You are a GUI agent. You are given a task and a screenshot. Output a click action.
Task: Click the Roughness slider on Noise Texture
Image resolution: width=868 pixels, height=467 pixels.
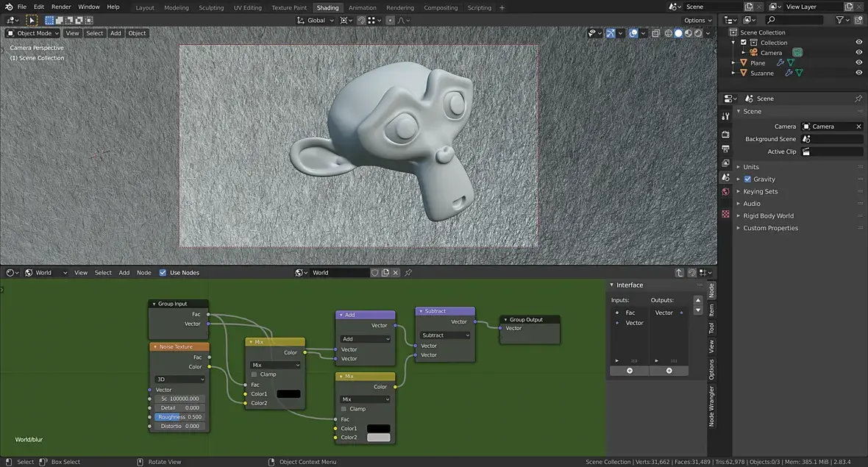coord(179,417)
